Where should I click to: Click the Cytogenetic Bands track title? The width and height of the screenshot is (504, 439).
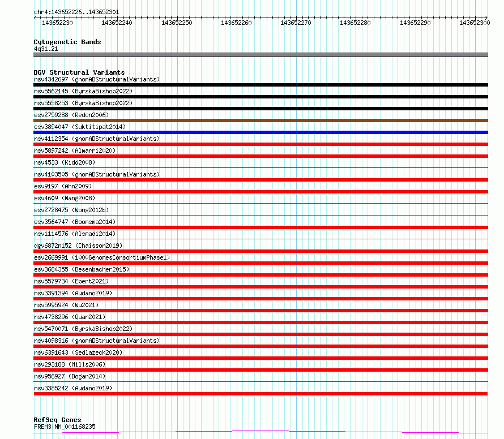tap(67, 42)
